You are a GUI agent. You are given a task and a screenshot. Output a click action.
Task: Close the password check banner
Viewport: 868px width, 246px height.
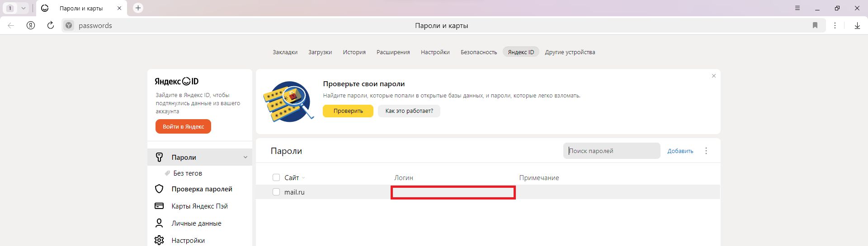(x=714, y=76)
